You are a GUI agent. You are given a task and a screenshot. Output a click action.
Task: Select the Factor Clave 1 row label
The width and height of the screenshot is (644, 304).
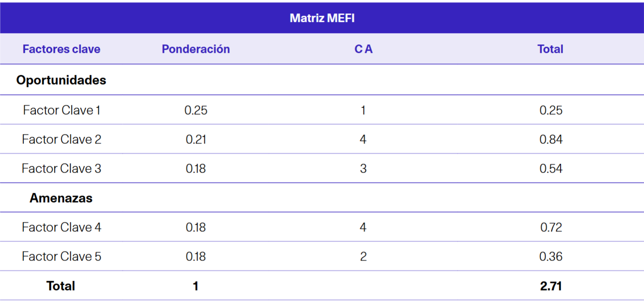tap(61, 110)
